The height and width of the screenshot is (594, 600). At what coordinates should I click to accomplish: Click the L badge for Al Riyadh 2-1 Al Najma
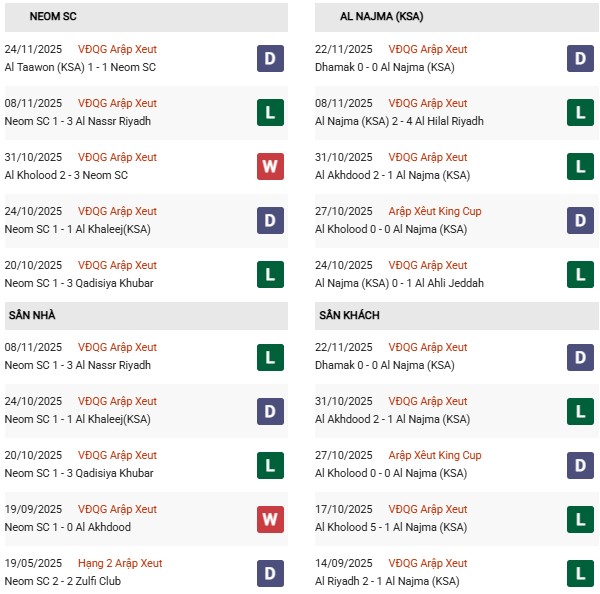580,573
